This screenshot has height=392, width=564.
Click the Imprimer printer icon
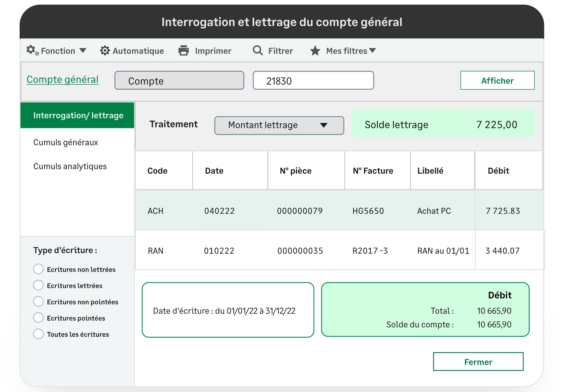[184, 51]
